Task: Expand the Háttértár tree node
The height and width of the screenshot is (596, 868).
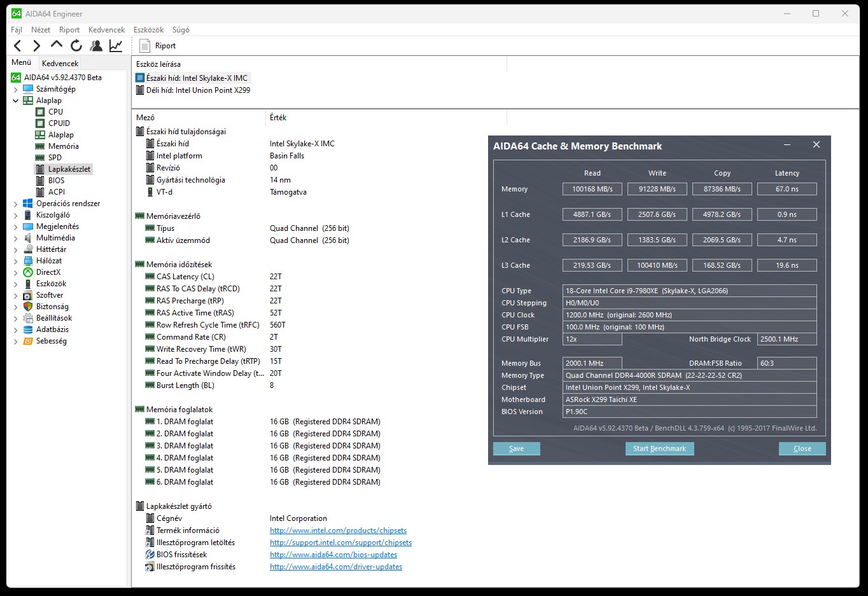Action: (16, 250)
